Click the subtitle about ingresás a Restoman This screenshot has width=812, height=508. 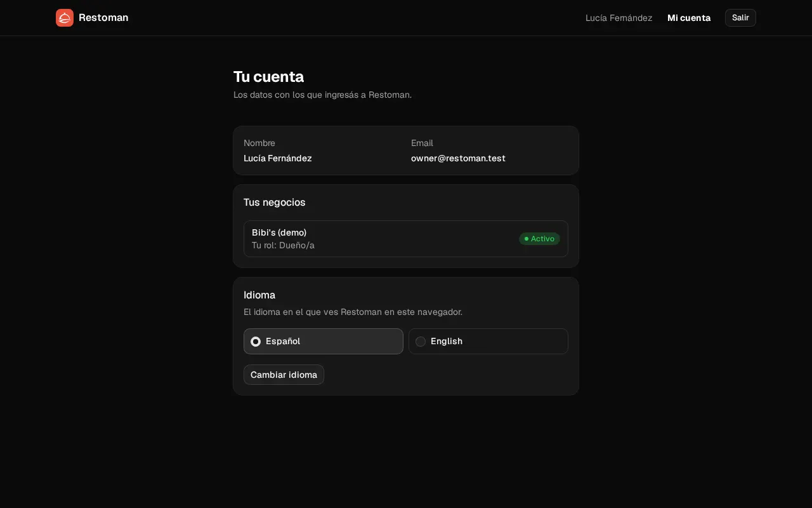(x=322, y=95)
